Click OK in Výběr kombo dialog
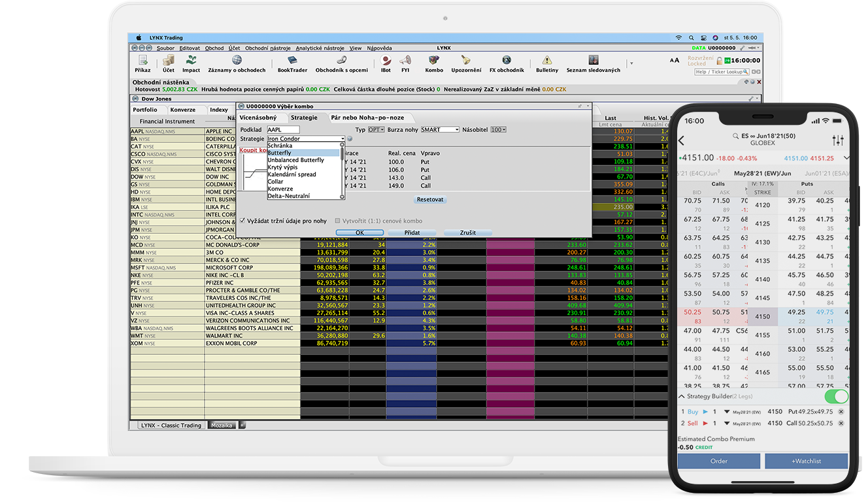This screenshot has height=502, width=868. tap(359, 233)
